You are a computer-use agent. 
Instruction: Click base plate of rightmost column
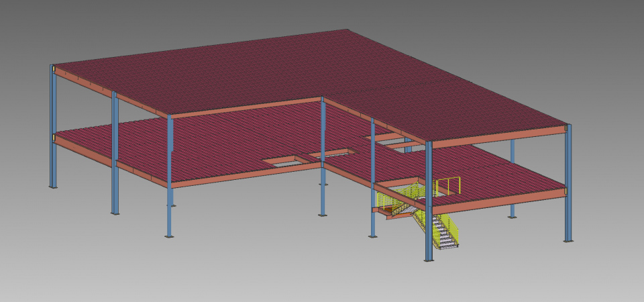[x=568, y=240]
